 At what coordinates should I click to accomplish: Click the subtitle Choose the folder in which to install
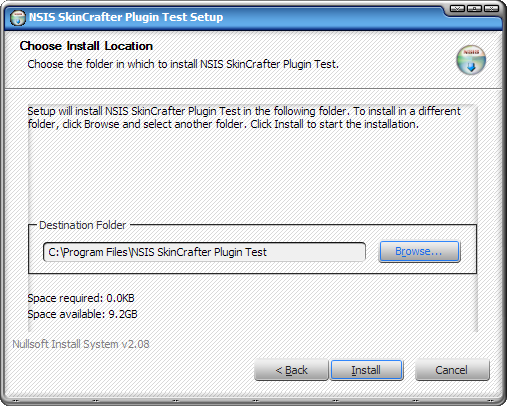coord(183,64)
